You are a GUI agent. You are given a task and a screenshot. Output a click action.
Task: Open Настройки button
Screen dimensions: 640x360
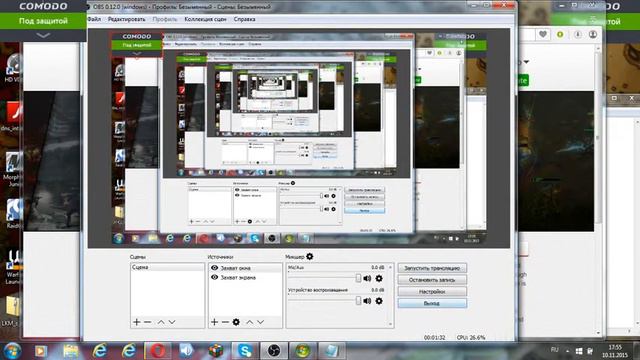pyautogui.click(x=432, y=292)
